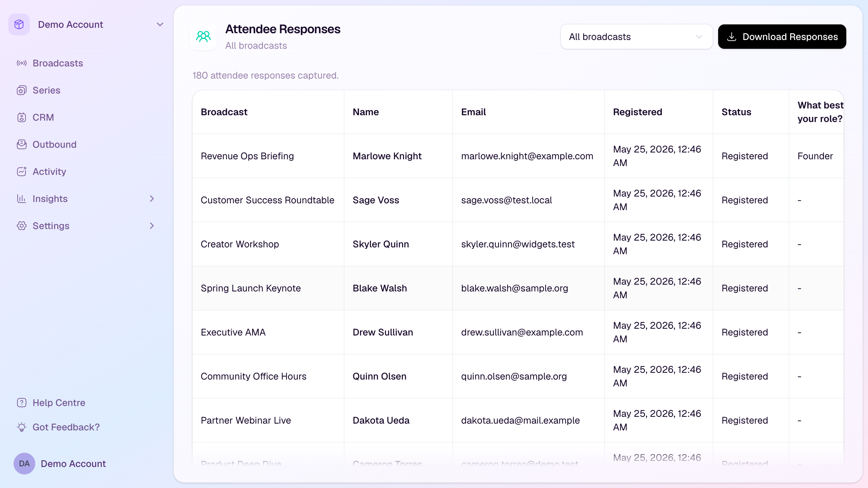Open the Demo Account profile at bottom
Screen dimensions: 868x488
point(73,464)
